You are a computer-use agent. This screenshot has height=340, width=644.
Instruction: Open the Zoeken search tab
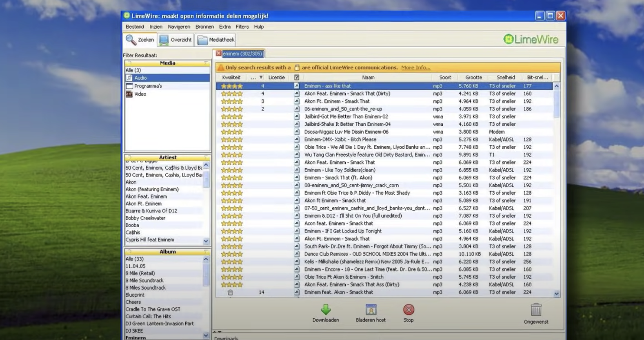pyautogui.click(x=140, y=40)
